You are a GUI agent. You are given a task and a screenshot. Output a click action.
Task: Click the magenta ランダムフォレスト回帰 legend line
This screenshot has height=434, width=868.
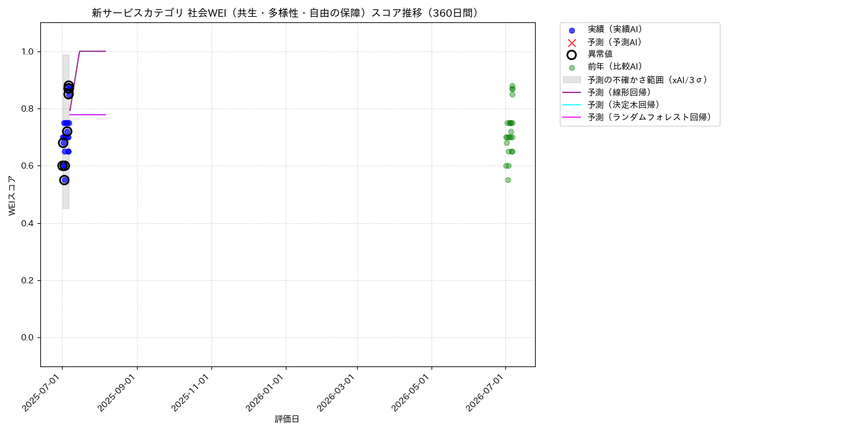click(x=572, y=117)
